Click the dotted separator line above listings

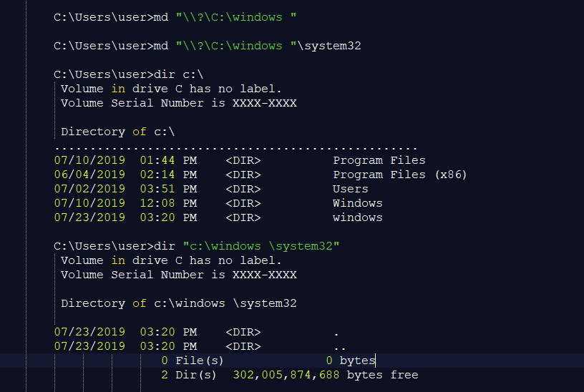[235, 149]
